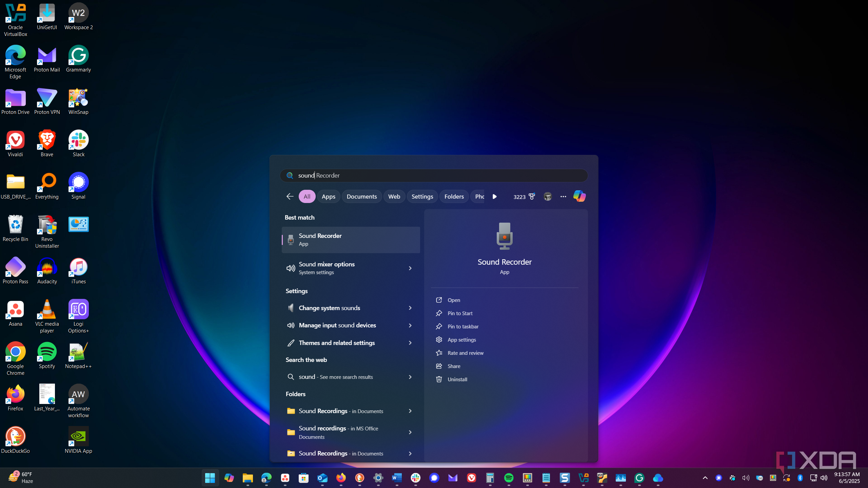Open the Audacity desktop shortcut
868x488 pixels.
click(x=47, y=271)
